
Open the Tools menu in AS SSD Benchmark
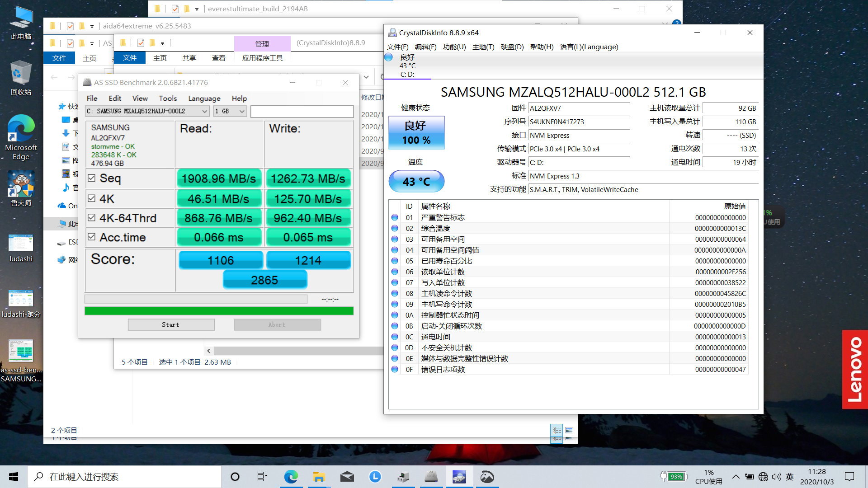click(x=168, y=99)
